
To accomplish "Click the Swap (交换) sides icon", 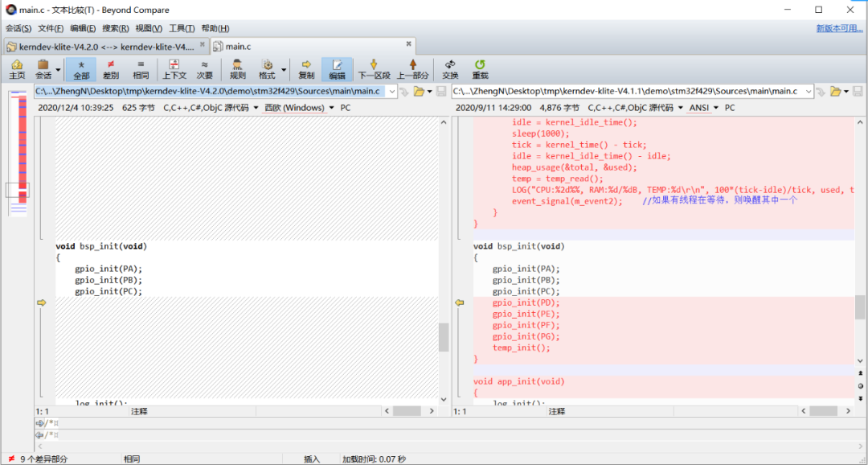I will pos(450,69).
